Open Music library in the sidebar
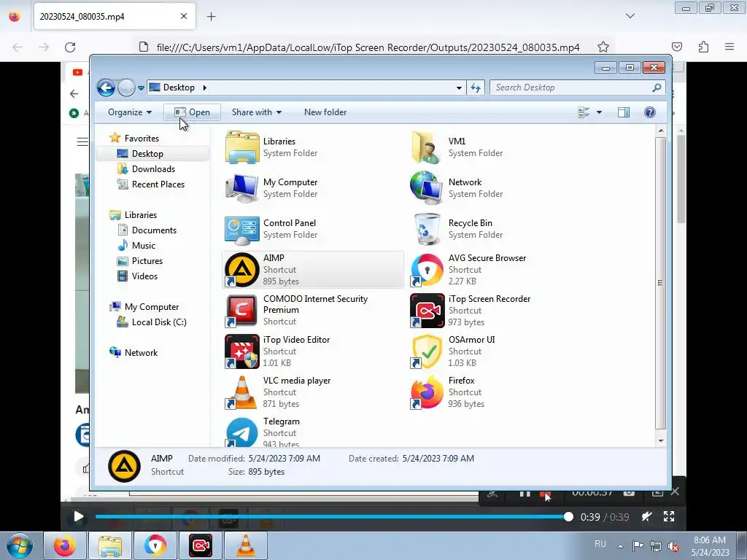Screen dimensions: 747x560 pyautogui.click(x=144, y=246)
